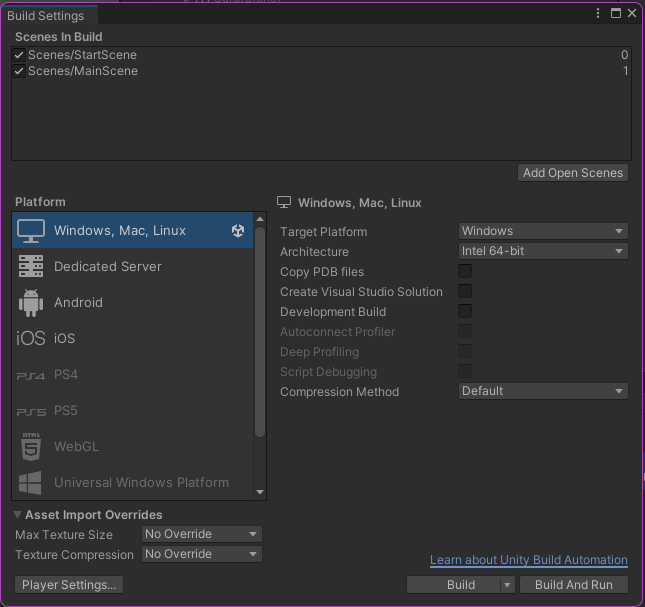Select the Android platform label

pos(78,303)
